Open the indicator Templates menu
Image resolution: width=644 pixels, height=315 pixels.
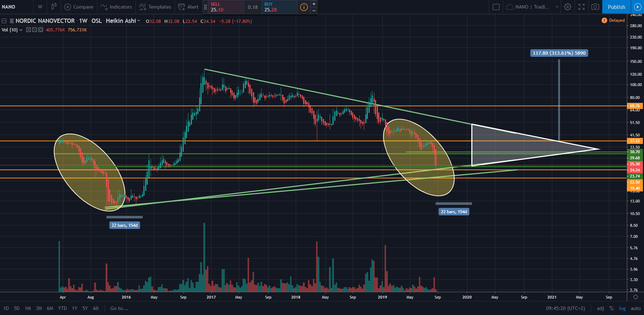(x=155, y=7)
